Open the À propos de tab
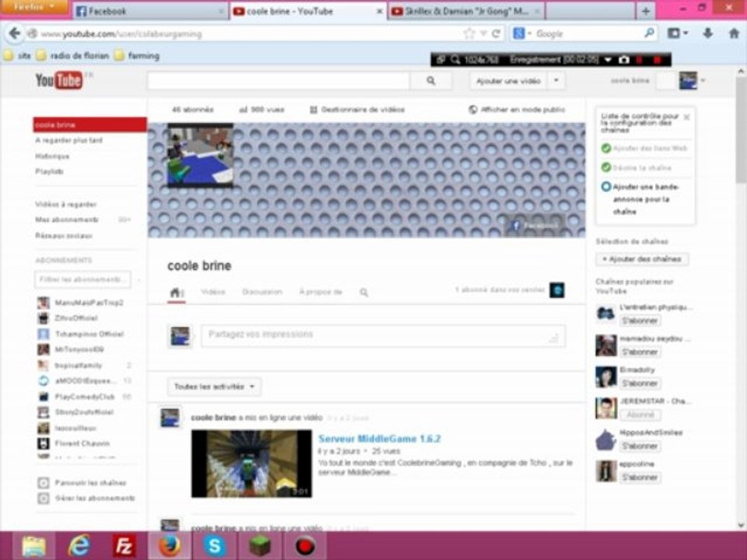Image resolution: width=747 pixels, height=560 pixels. 321,292
